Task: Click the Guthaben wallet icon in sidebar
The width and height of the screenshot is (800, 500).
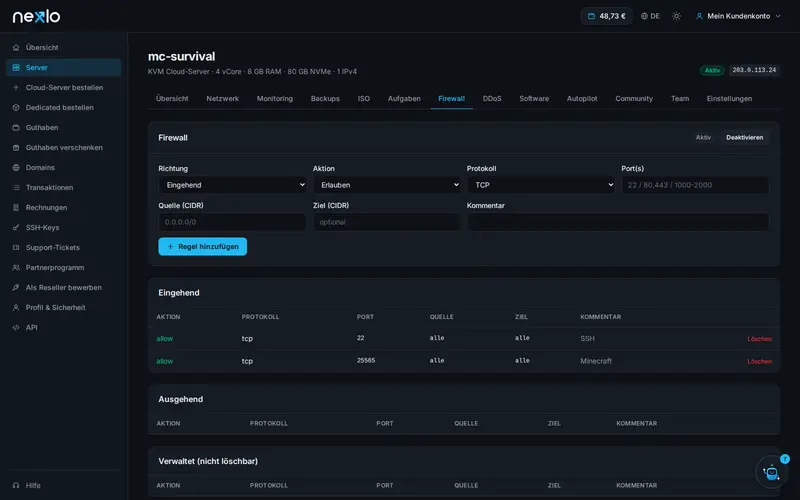Action: (16, 128)
